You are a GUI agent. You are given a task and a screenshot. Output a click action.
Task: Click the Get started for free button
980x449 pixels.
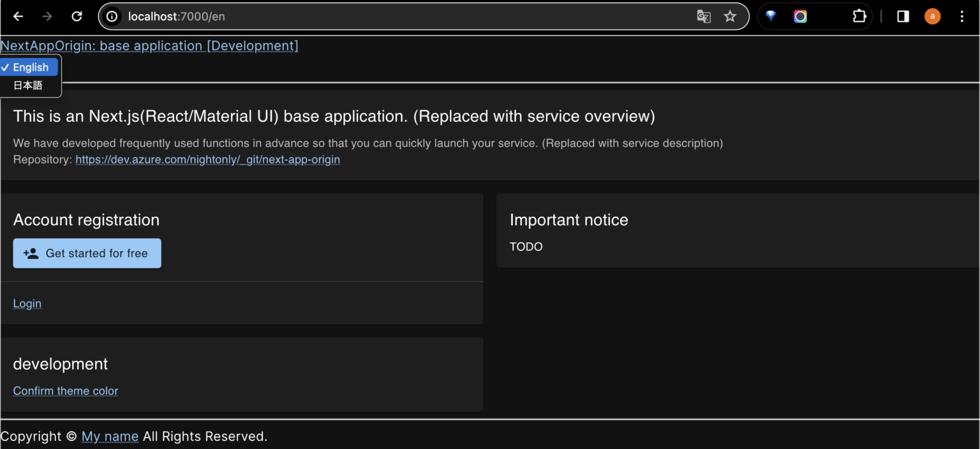(87, 253)
